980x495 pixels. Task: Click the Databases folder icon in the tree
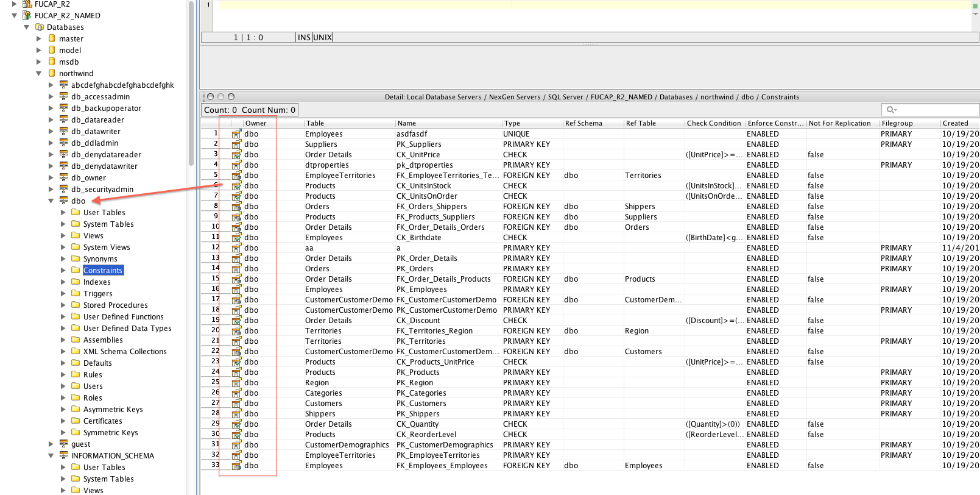(x=40, y=27)
